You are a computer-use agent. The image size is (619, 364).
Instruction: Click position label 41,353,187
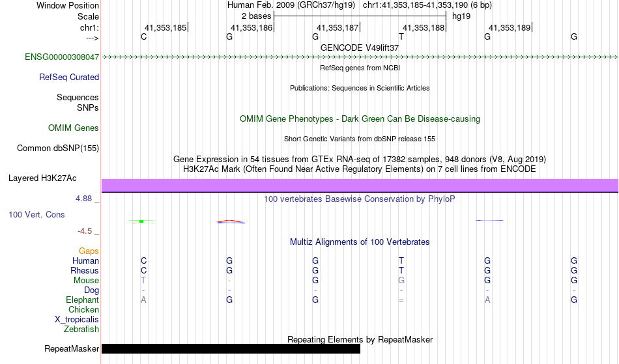[338, 27]
